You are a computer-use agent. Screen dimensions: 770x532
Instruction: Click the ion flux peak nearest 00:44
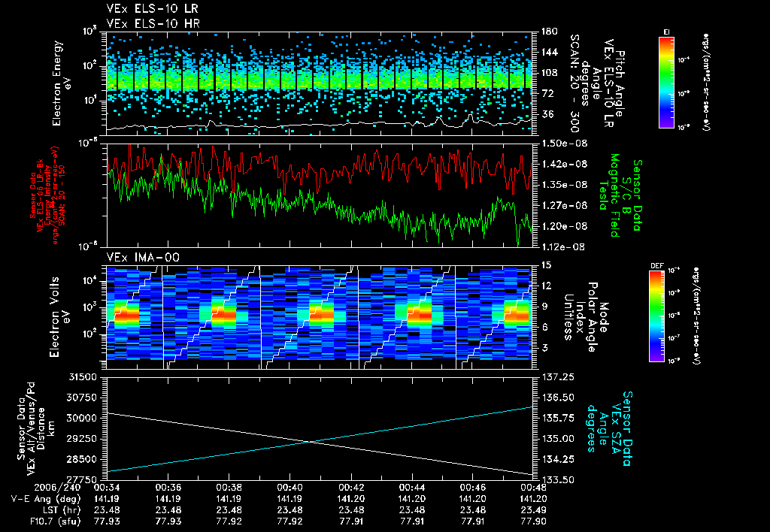tap(419, 314)
